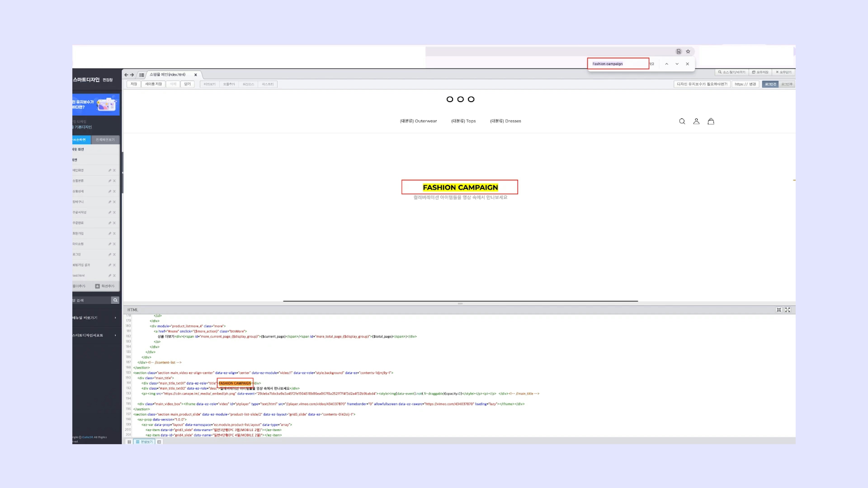Click the user account profile icon
The width and height of the screenshot is (868, 488).
click(x=696, y=121)
